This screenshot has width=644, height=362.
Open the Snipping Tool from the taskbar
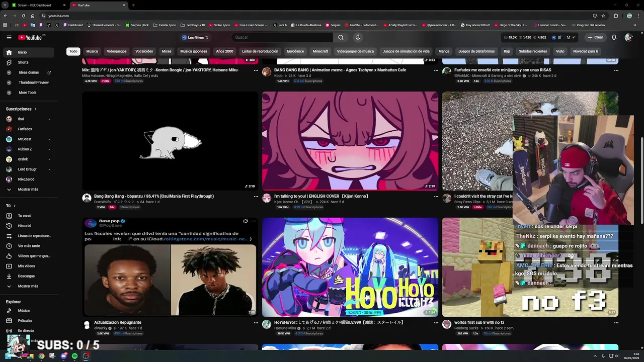coord(52,356)
